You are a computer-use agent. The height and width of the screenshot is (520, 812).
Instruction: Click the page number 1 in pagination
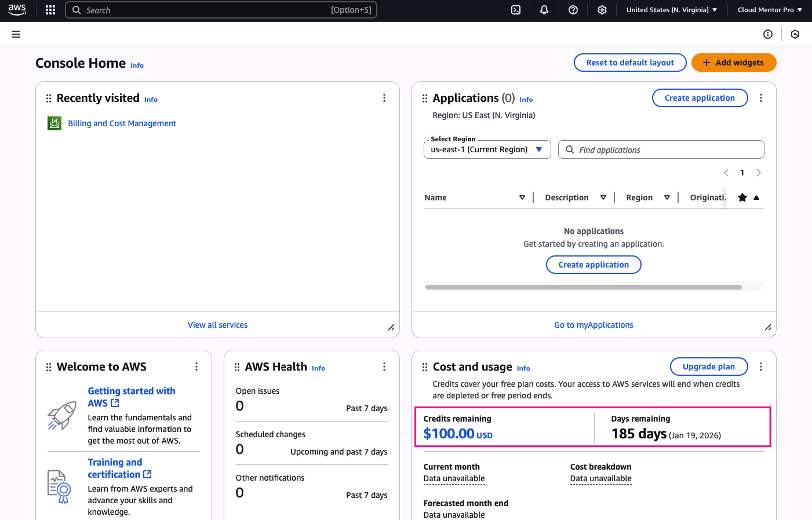coord(742,173)
